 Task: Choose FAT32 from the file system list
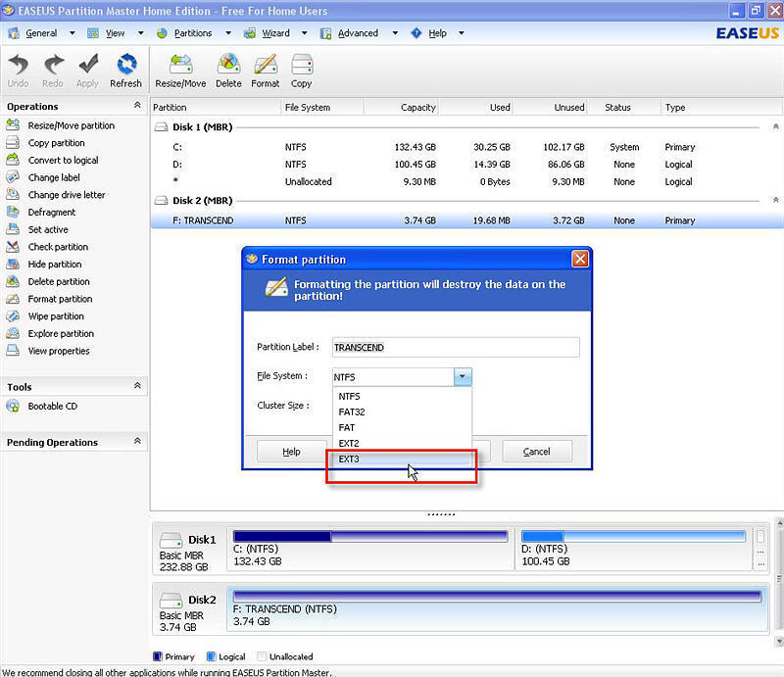[402, 412]
